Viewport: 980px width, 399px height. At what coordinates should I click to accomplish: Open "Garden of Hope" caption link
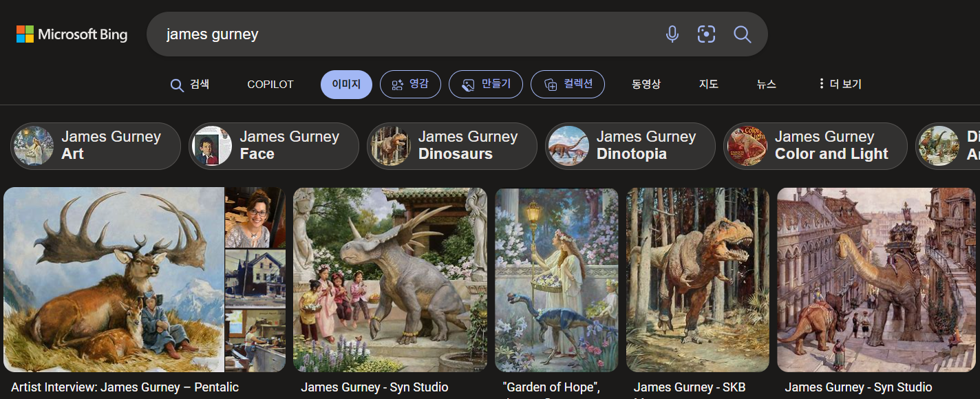551,387
